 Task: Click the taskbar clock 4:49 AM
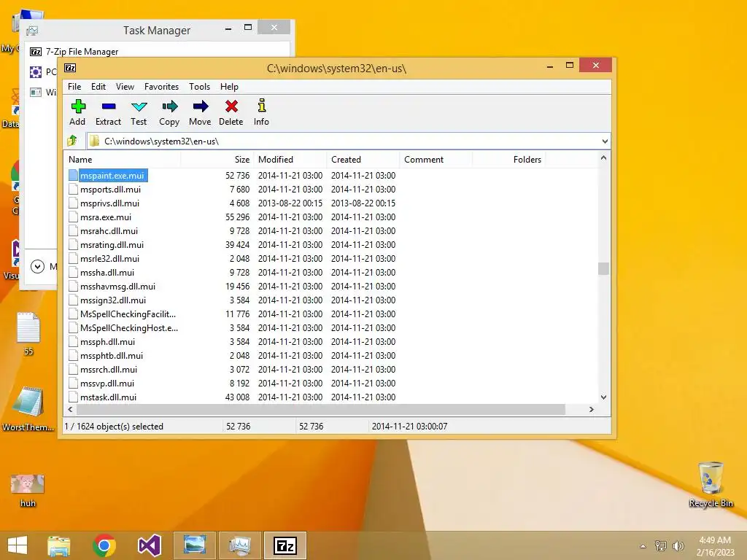pos(715,540)
